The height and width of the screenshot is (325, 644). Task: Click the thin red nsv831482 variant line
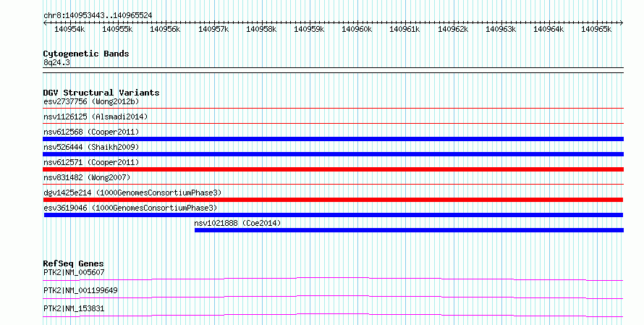point(333,184)
